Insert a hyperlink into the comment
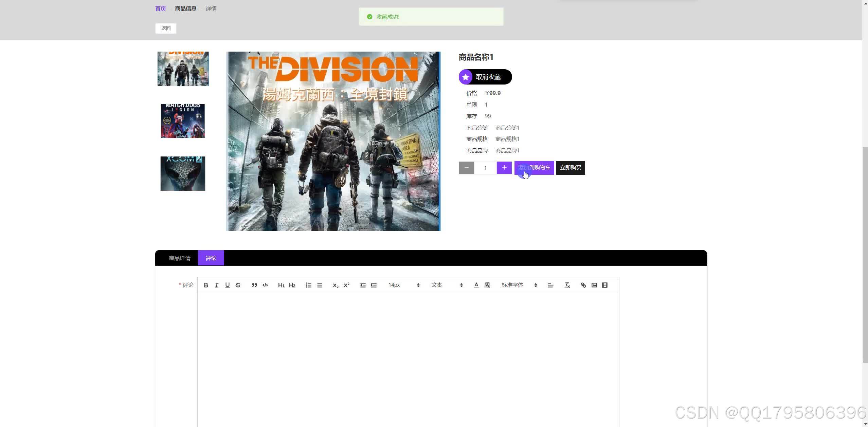Image resolution: width=868 pixels, height=427 pixels. pyautogui.click(x=583, y=285)
